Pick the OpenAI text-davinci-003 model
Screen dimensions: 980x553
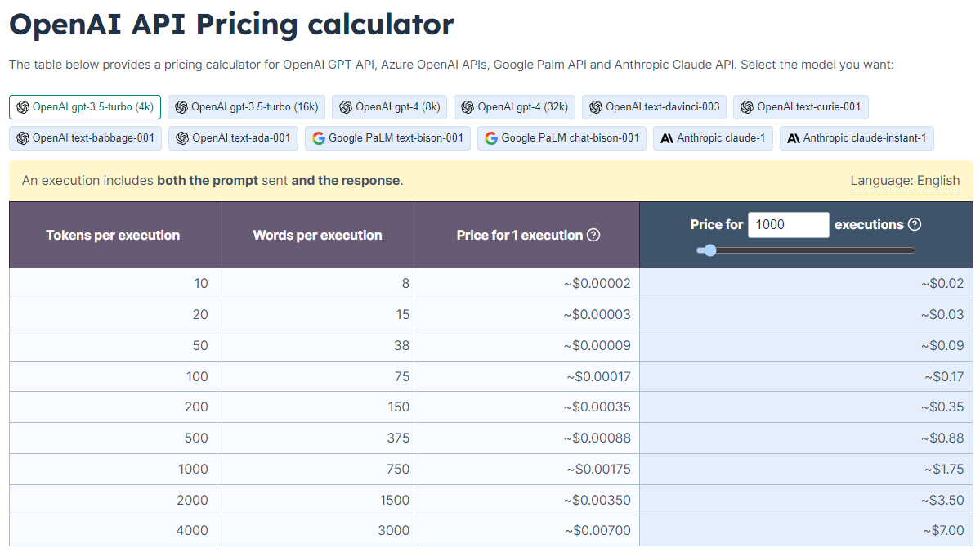coord(655,107)
